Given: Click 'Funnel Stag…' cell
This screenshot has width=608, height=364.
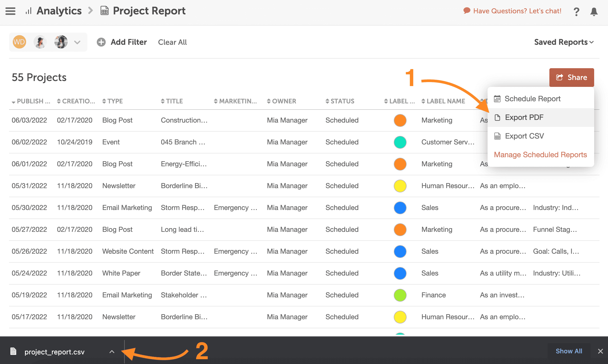Looking at the screenshot, I should click(x=555, y=229).
